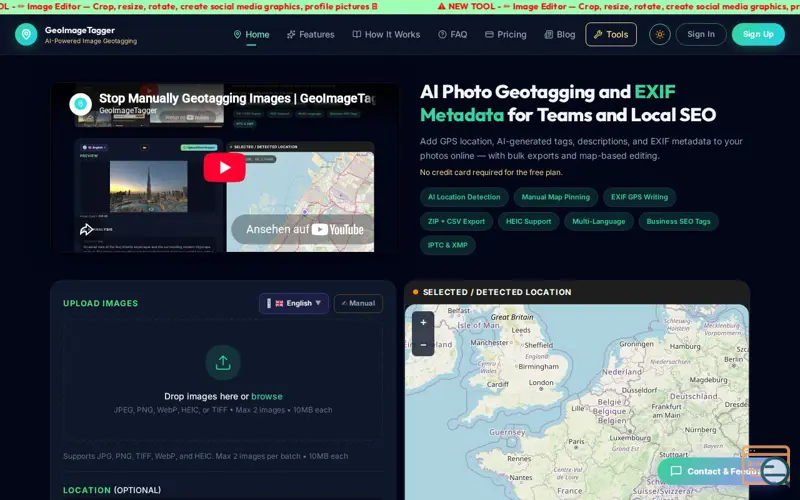This screenshot has height=500, width=800.
Task: Click the GeoImageTagger brand name text
Action: click(80, 30)
